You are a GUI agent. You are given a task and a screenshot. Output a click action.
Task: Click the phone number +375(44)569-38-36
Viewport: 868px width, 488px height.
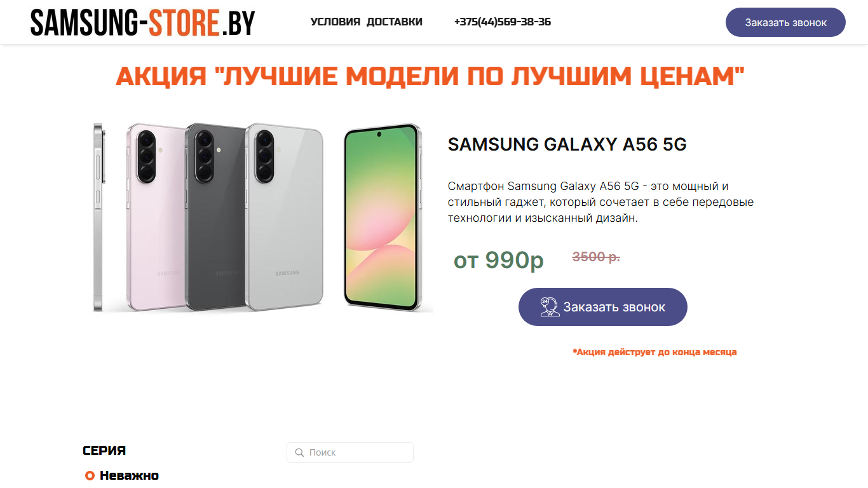[503, 22]
